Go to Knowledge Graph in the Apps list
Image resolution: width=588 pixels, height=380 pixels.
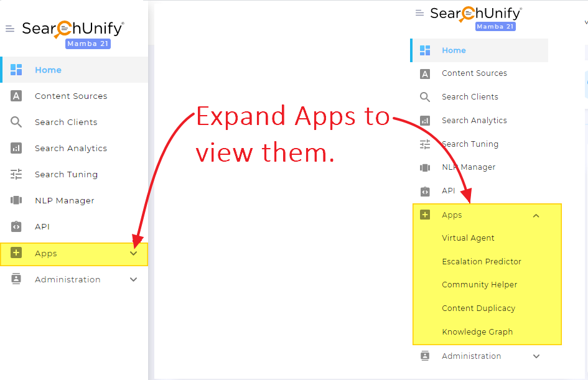[477, 331]
